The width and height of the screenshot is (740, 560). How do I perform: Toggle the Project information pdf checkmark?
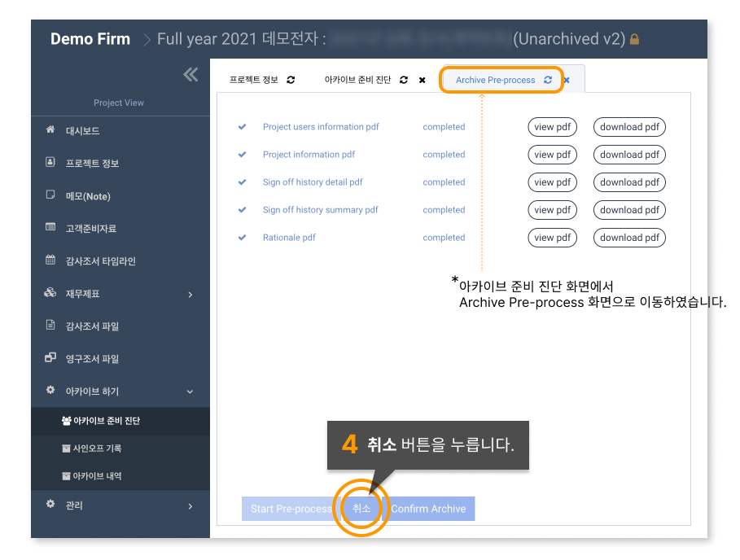point(242,155)
